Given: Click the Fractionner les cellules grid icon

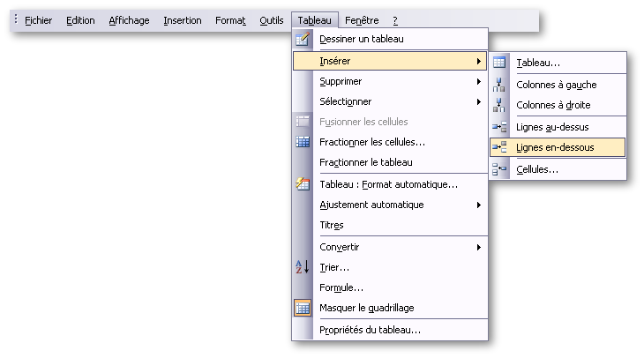Looking at the screenshot, I should (x=303, y=142).
